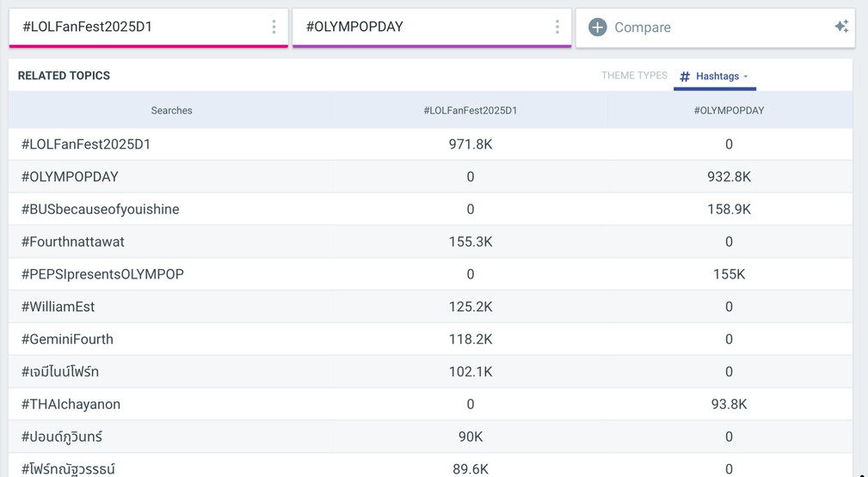Click the 90K value cell

click(471, 437)
